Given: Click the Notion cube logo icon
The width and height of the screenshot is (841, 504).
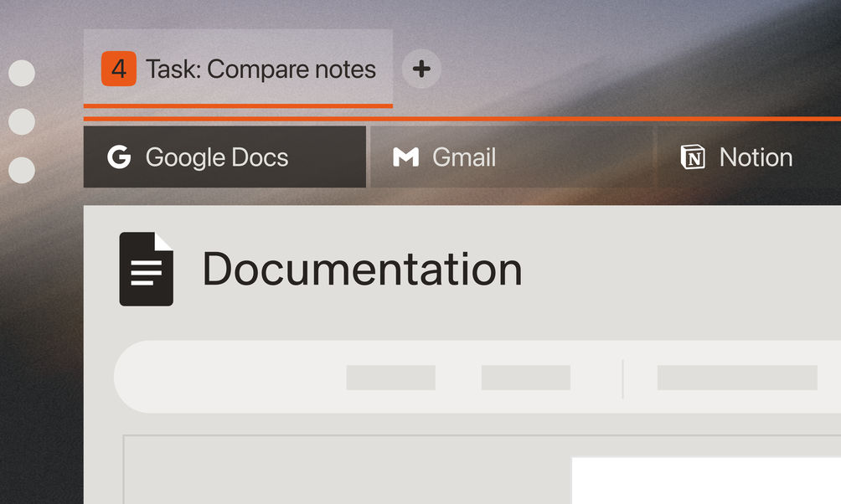Looking at the screenshot, I should (x=693, y=157).
